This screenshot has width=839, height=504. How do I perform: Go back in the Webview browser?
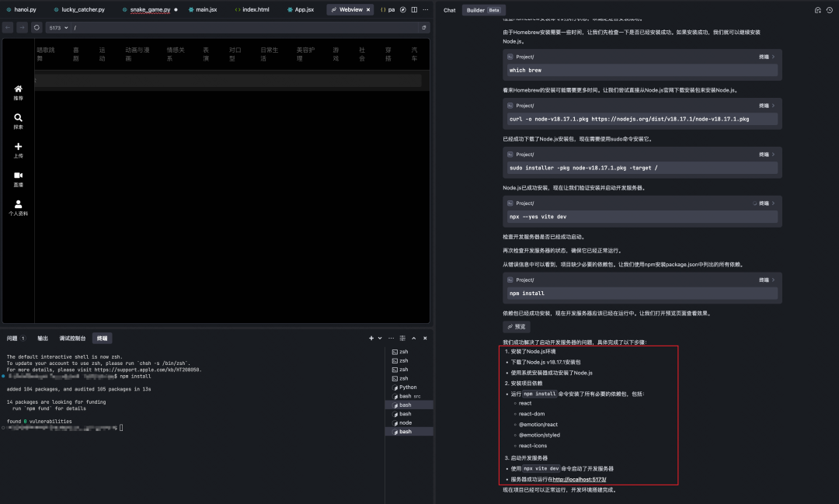click(8, 27)
